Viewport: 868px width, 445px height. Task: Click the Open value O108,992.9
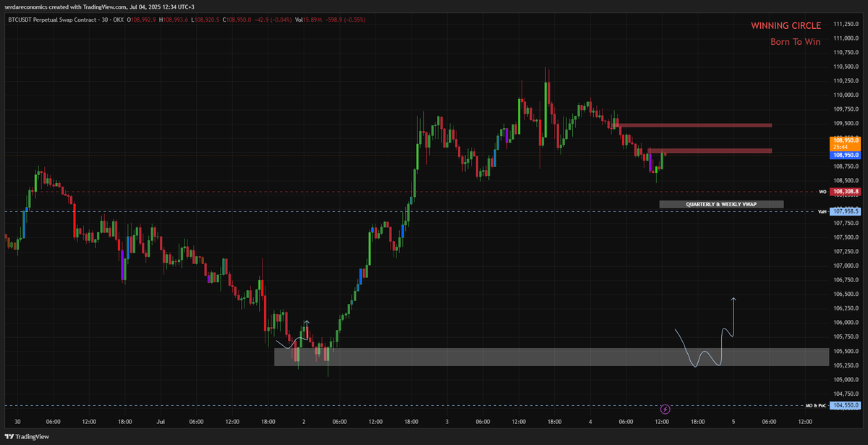click(141, 20)
